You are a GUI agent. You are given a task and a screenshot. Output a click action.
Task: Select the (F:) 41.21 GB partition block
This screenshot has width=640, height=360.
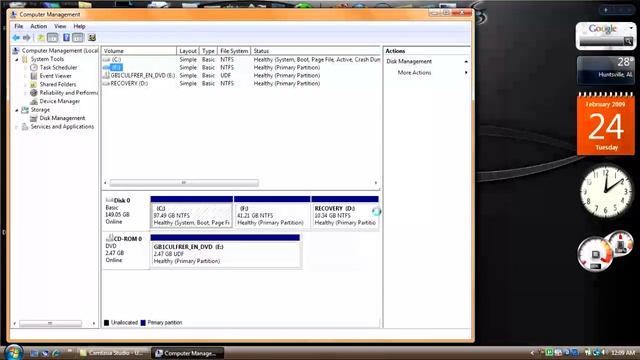tap(272, 212)
